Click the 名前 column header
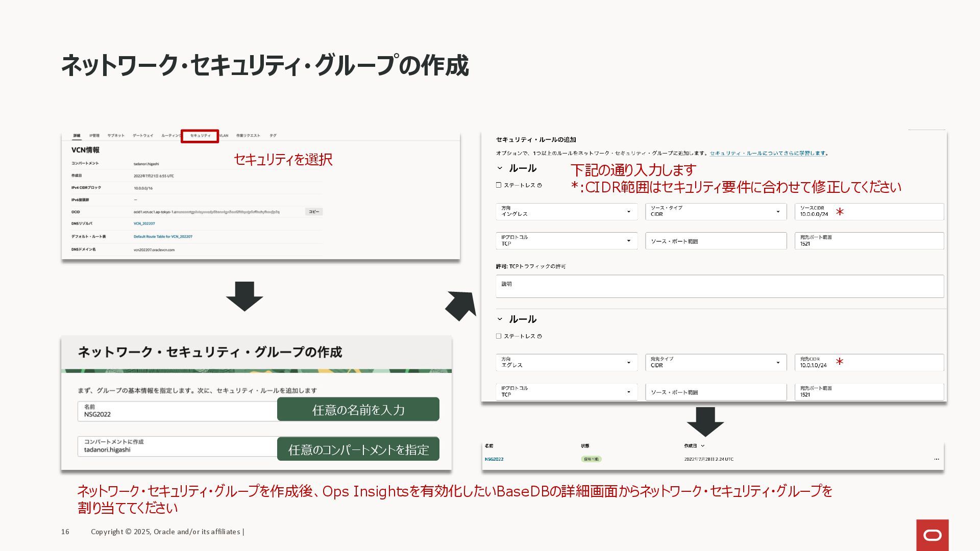The height and width of the screenshot is (551, 980). coord(489,446)
